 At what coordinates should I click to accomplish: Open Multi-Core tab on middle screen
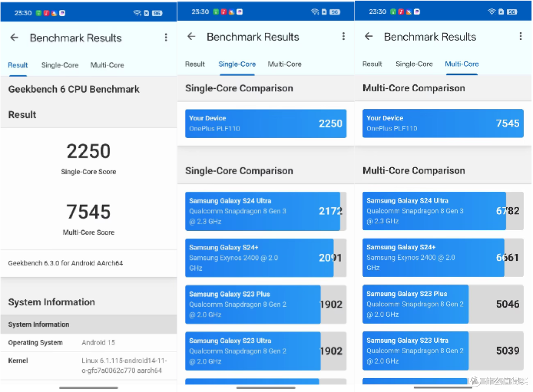pos(285,64)
